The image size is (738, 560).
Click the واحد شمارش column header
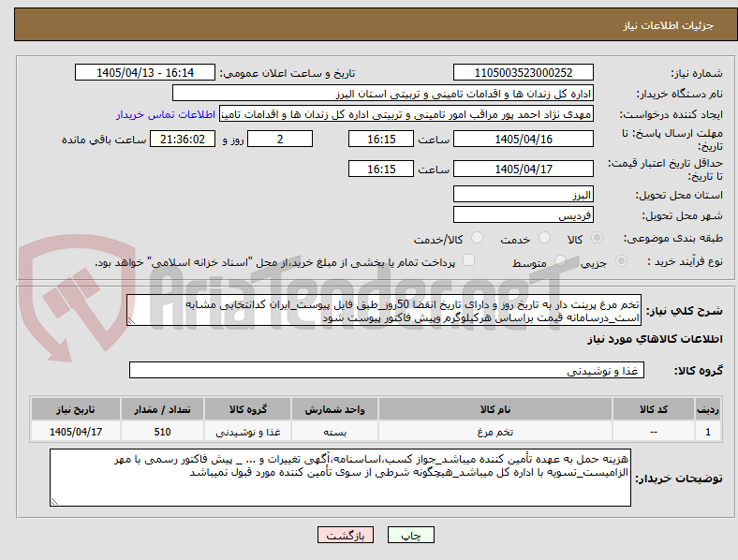click(334, 409)
